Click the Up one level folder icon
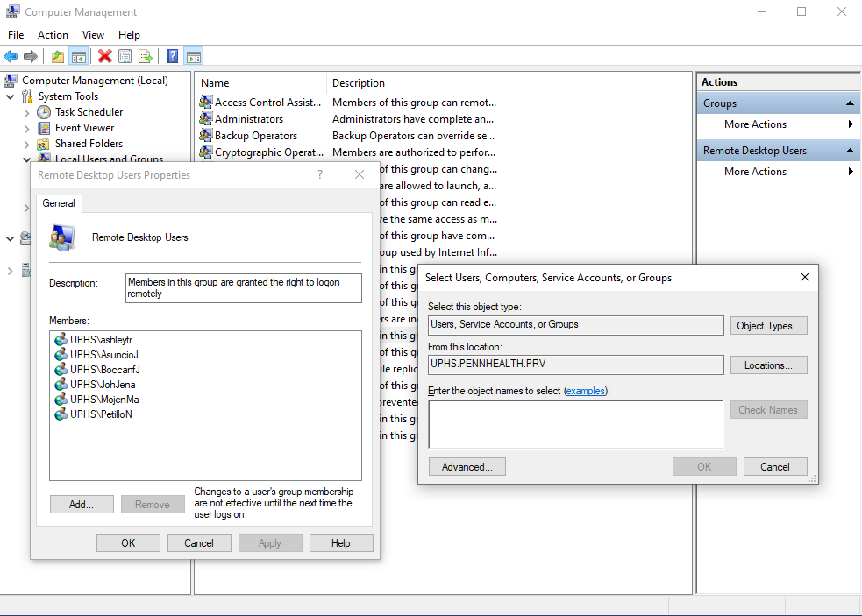The height and width of the screenshot is (616, 862). [58, 56]
